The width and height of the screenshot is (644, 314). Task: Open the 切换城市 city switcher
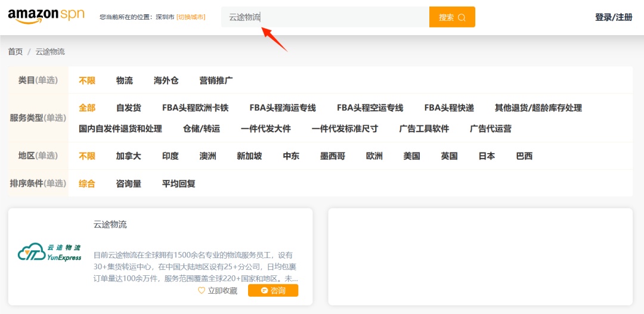pyautogui.click(x=191, y=17)
